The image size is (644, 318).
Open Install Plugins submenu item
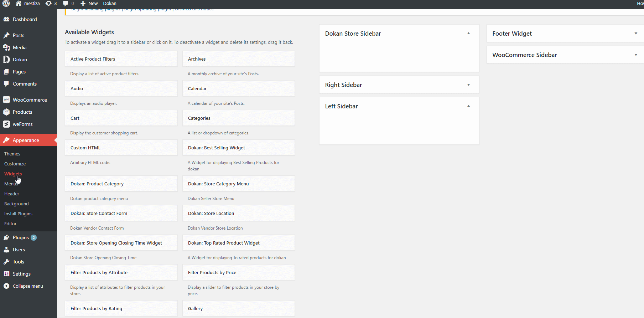18,214
